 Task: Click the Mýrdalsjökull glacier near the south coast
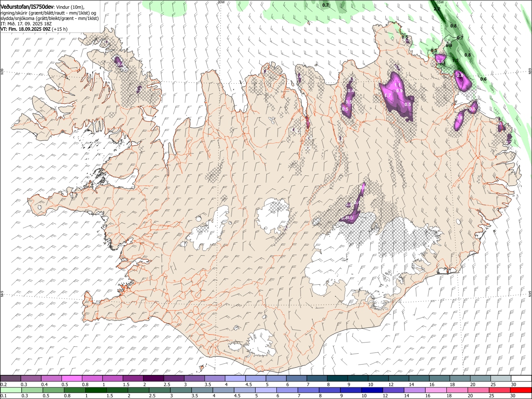(x=260, y=343)
